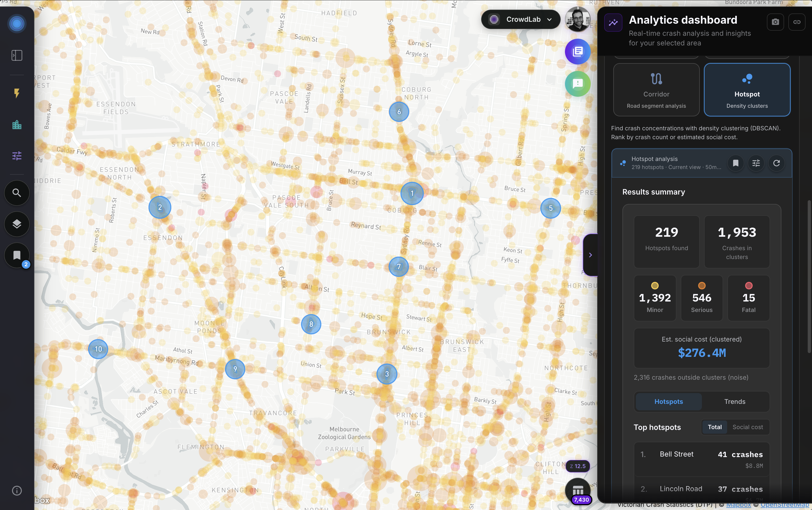The height and width of the screenshot is (510, 812).
Task: Open the CrowdLab workspace dropdown
Action: 520,20
